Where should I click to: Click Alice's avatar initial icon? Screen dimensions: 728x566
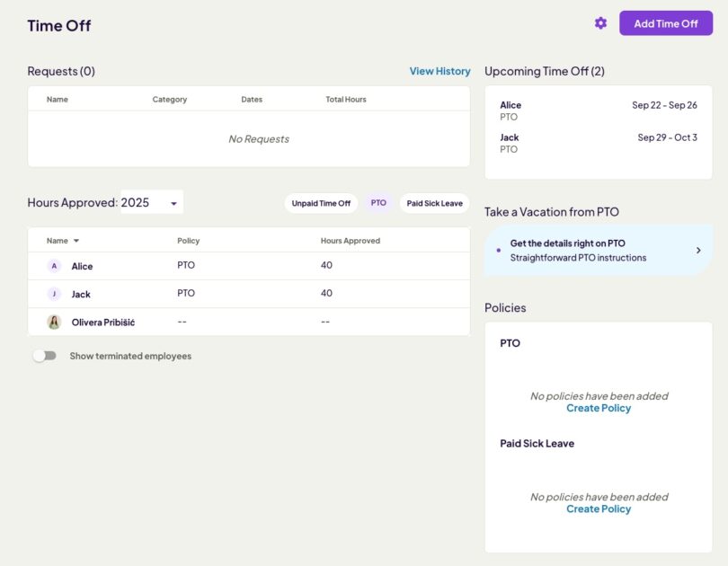coord(54,266)
